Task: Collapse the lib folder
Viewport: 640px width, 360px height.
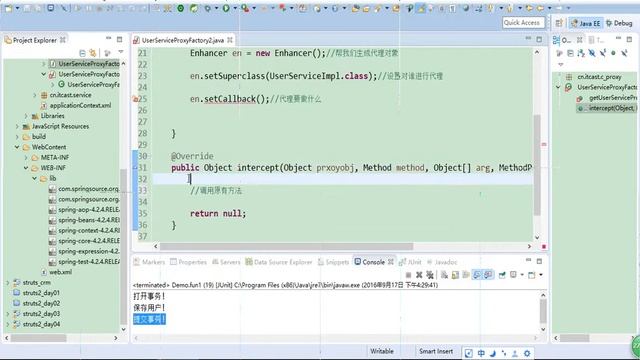Action: point(35,178)
